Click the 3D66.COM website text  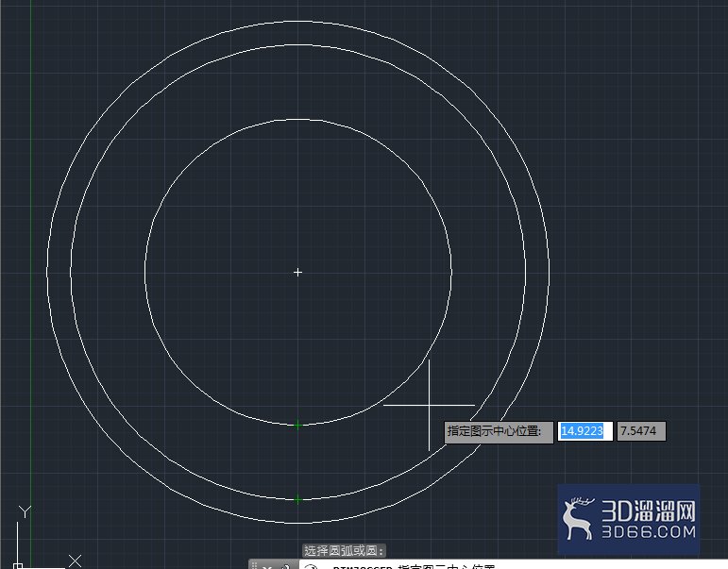pyautogui.click(x=649, y=532)
